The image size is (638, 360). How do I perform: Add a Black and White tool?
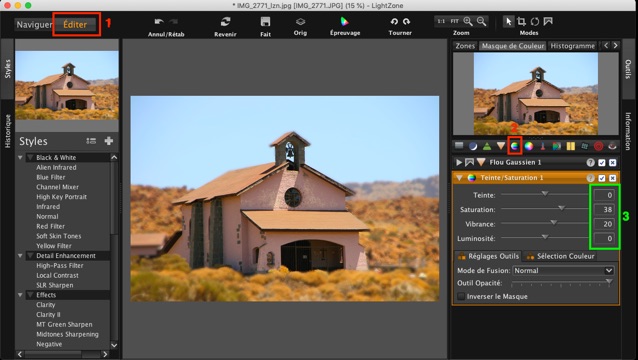[557, 146]
